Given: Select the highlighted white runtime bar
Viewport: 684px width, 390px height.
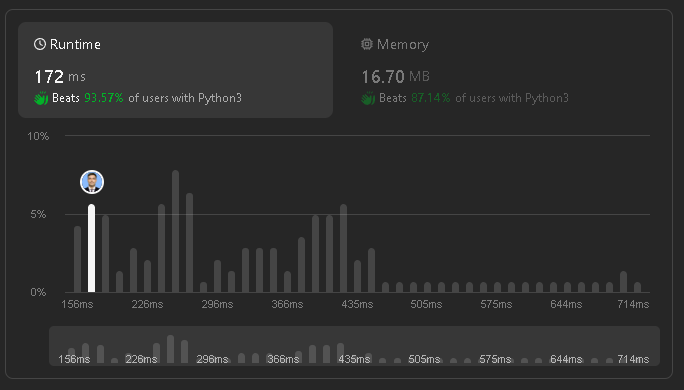Looking at the screenshot, I should 92,248.
